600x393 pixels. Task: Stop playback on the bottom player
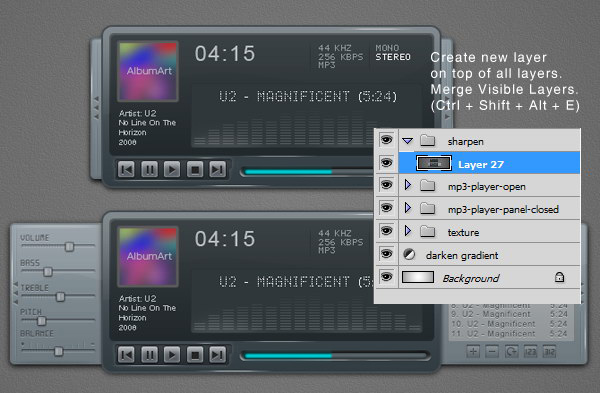[x=195, y=355]
